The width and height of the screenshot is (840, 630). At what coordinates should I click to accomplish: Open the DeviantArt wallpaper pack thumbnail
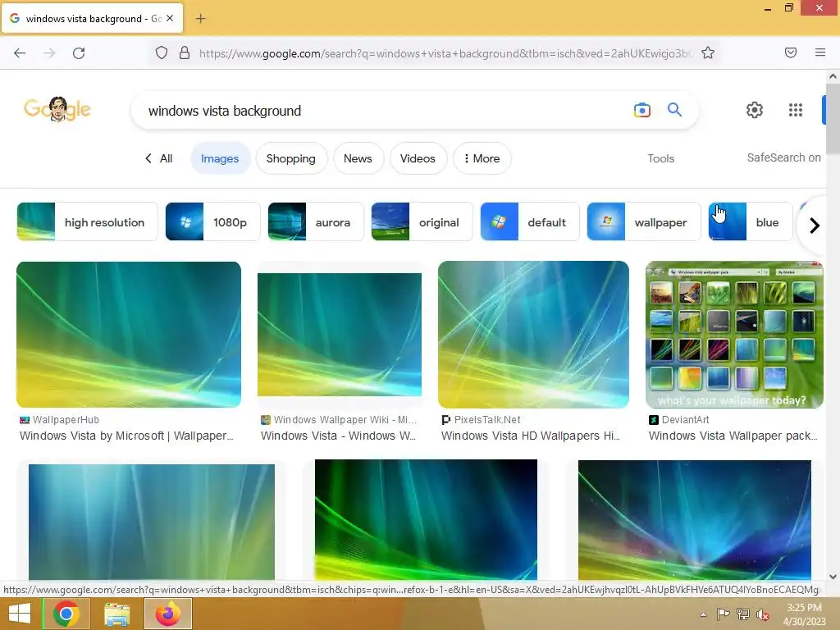[734, 335]
